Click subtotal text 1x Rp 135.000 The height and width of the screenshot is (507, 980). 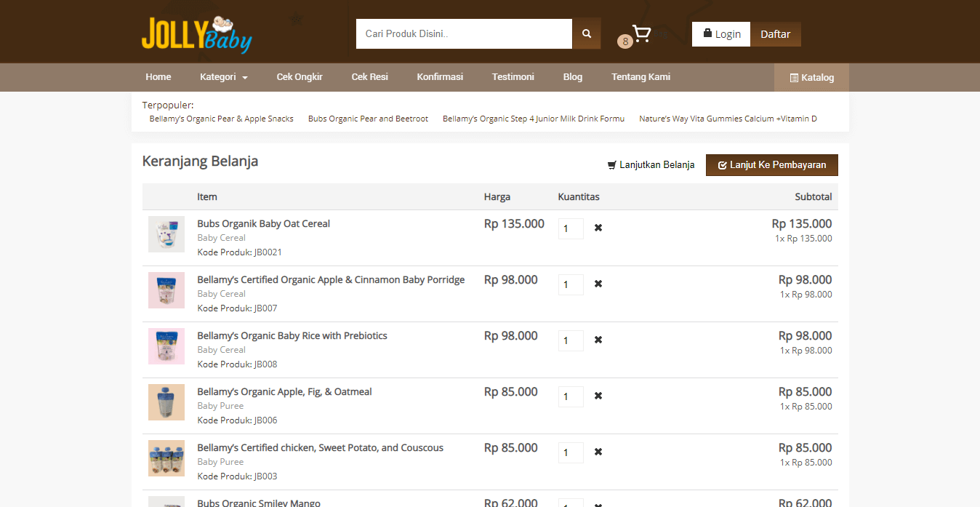point(803,239)
